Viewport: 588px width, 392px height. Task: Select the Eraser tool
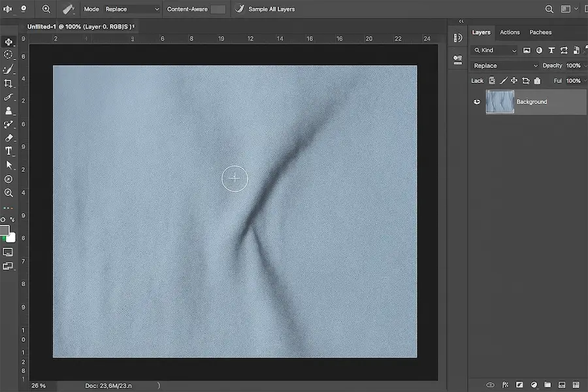pyautogui.click(x=8, y=137)
